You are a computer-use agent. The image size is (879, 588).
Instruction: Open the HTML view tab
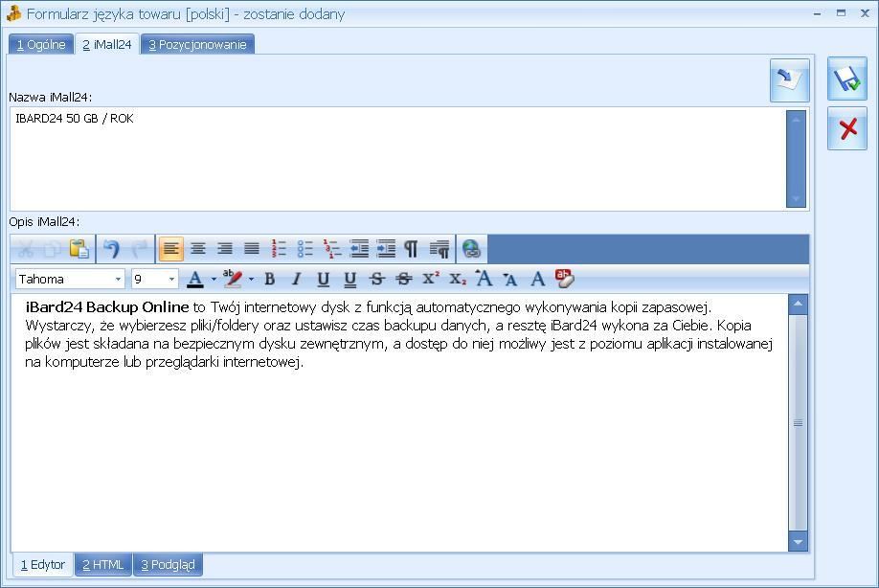(103, 564)
